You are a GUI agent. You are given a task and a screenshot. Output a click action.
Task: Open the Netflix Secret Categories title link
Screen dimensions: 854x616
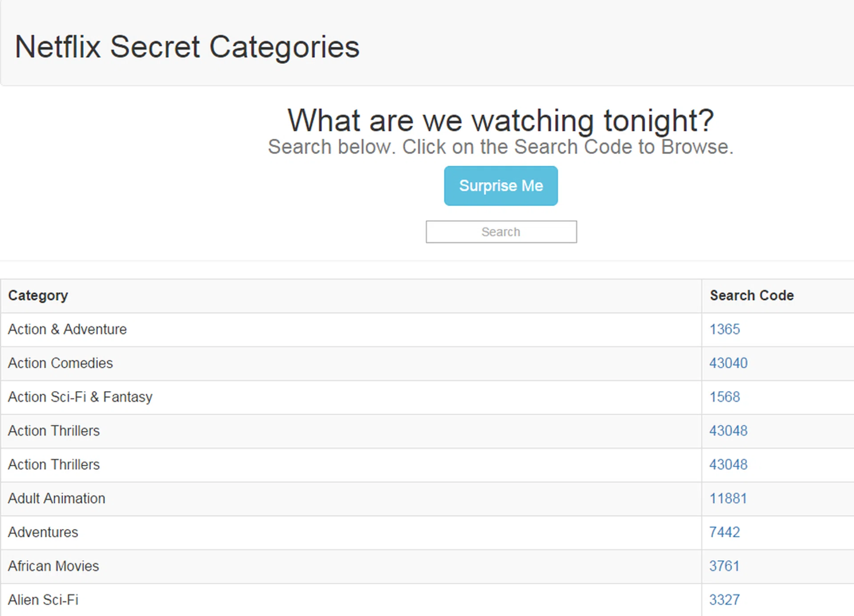click(187, 47)
